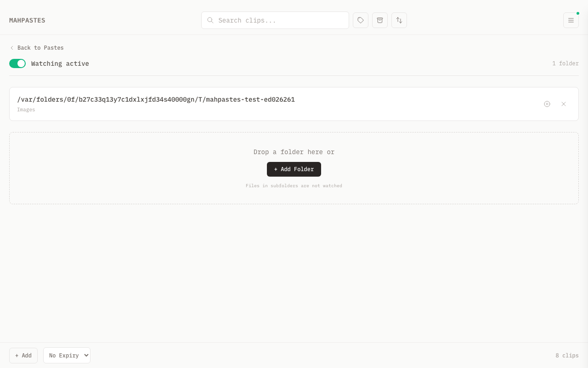Pause watching the mahpastes-test folder
588x368 pixels.
547,104
